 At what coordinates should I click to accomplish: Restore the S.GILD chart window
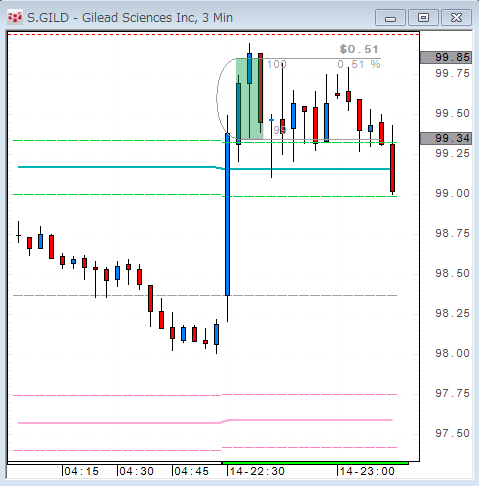pos(423,18)
